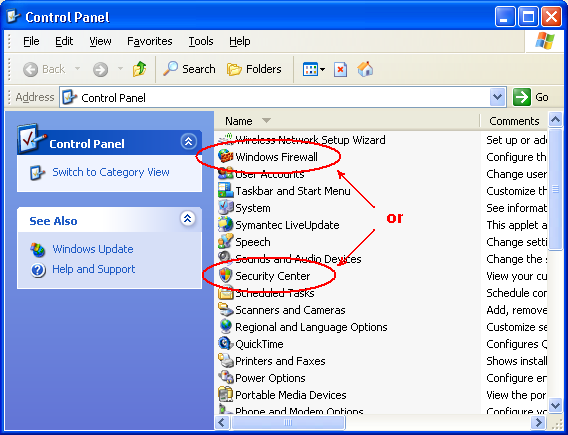Image resolution: width=568 pixels, height=435 pixels.
Task: Select the Printers and Faxes text label
Action: [280, 361]
